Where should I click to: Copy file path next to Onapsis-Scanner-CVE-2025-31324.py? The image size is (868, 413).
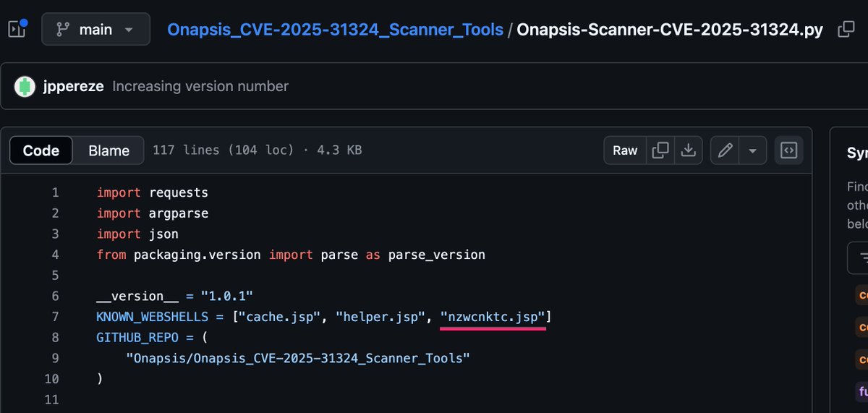845,30
